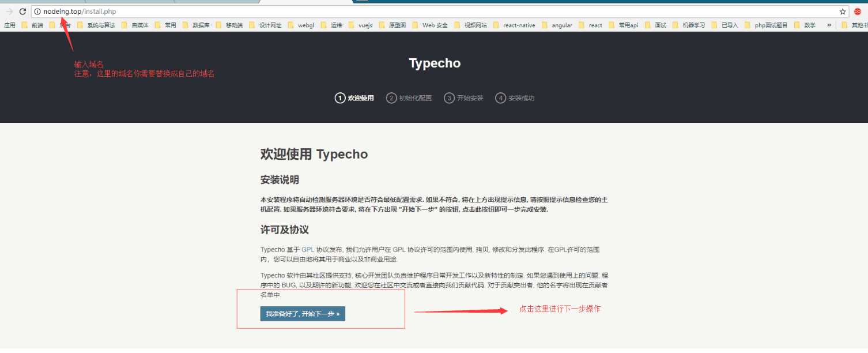Expand the bookmarks overflow chevron

(x=829, y=25)
